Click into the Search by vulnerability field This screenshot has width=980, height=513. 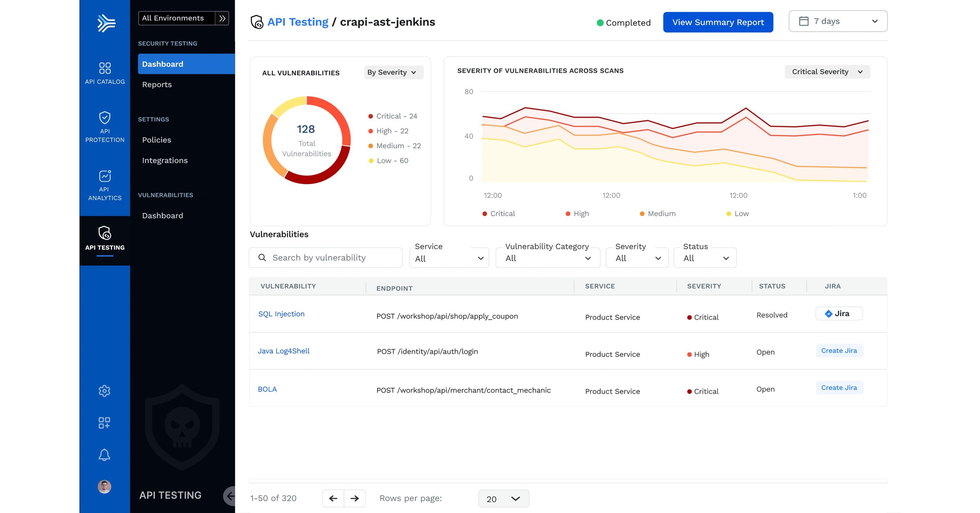click(325, 258)
